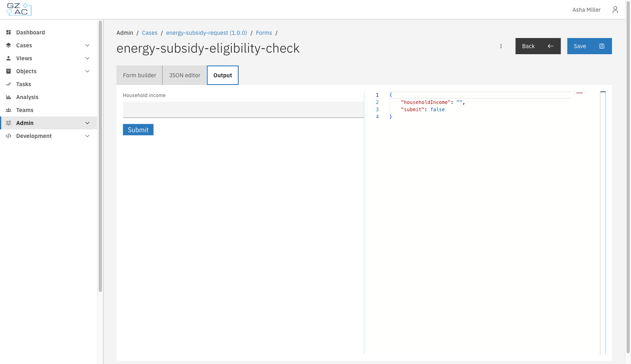
Task: Click the Cases layers icon
Action: pyautogui.click(x=8, y=45)
